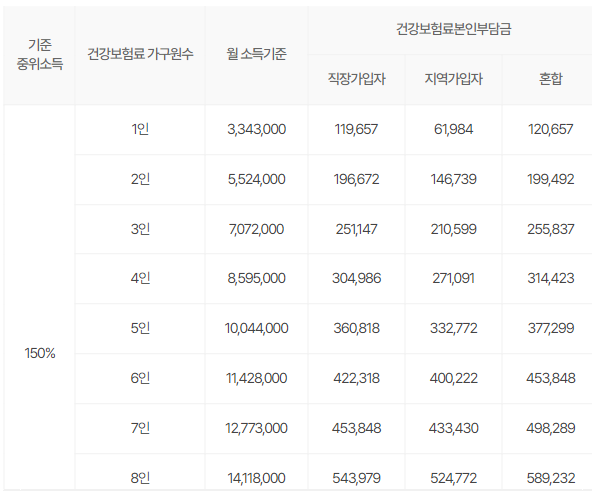Click income value 14,118,000

(x=256, y=479)
